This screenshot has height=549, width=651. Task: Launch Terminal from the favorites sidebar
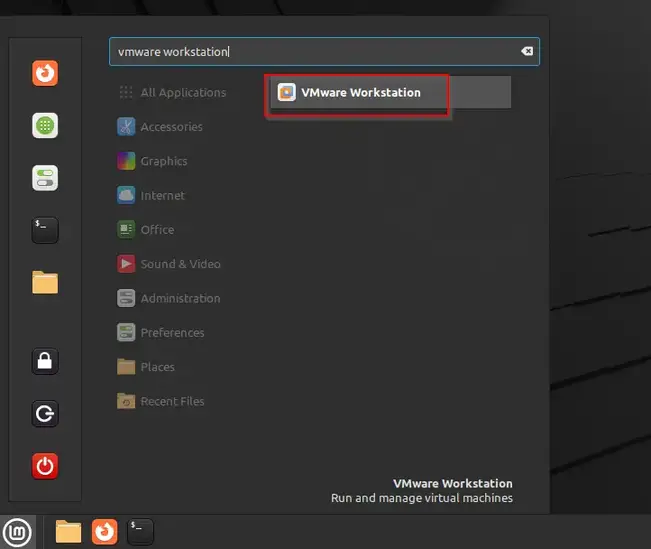coord(45,230)
